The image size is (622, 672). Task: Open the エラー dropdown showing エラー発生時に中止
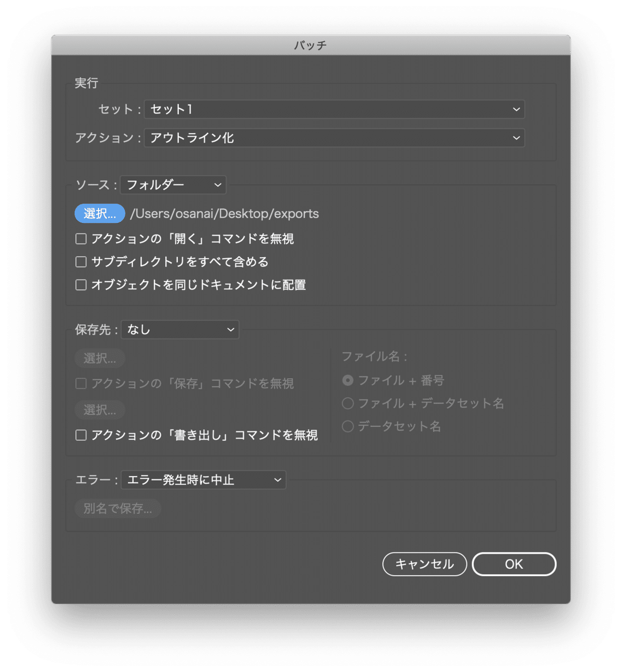click(x=203, y=480)
